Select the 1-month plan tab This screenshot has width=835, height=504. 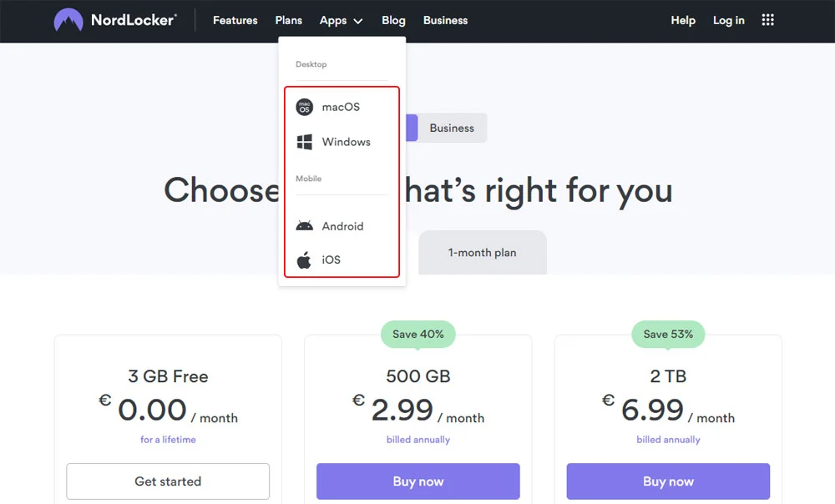pyautogui.click(x=482, y=252)
